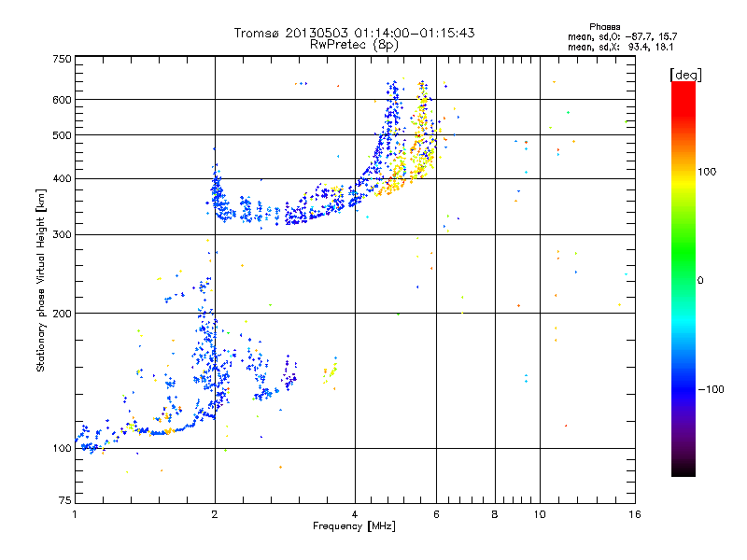The image size is (747, 560).
Task: Click the 'Phases' legend heading
Action: [x=604, y=27]
